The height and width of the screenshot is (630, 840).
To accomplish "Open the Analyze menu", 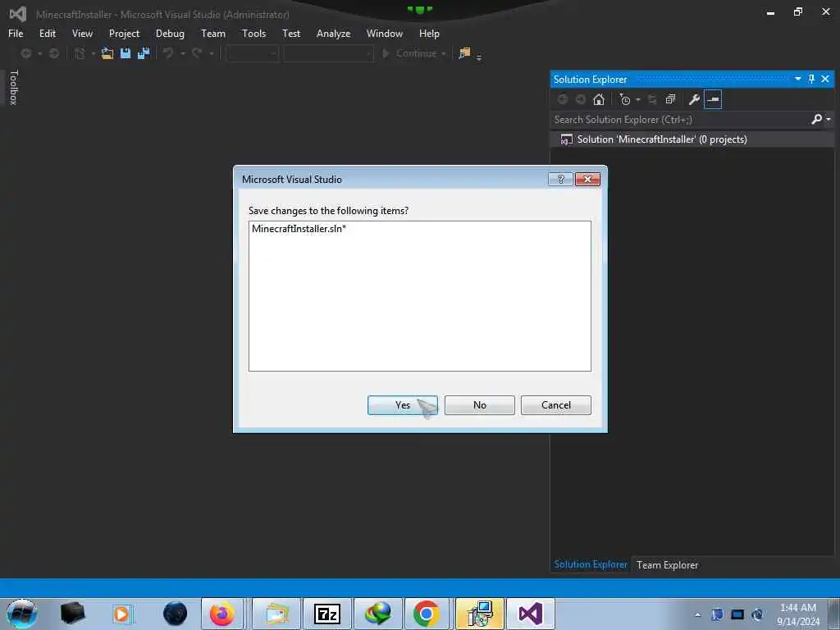I will 333,33.
